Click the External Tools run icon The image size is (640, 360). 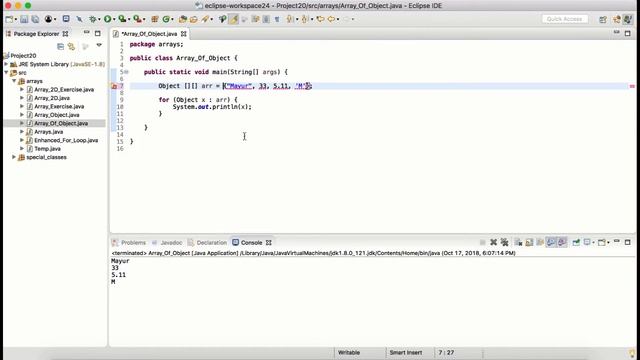point(138,19)
